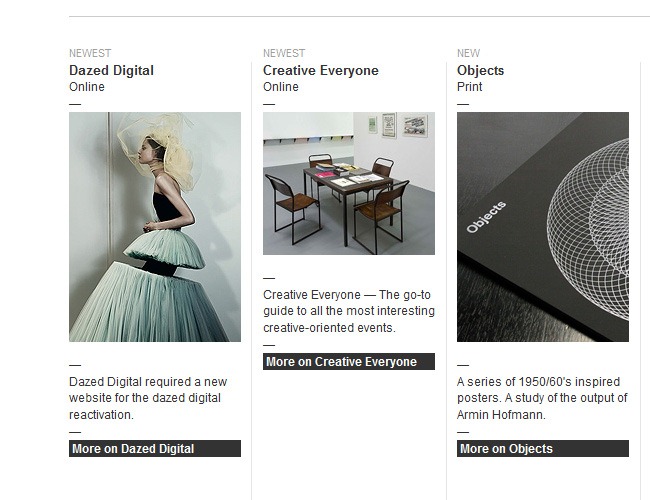
Task: Select the Online label under Creative Everyone
Action: [x=281, y=87]
